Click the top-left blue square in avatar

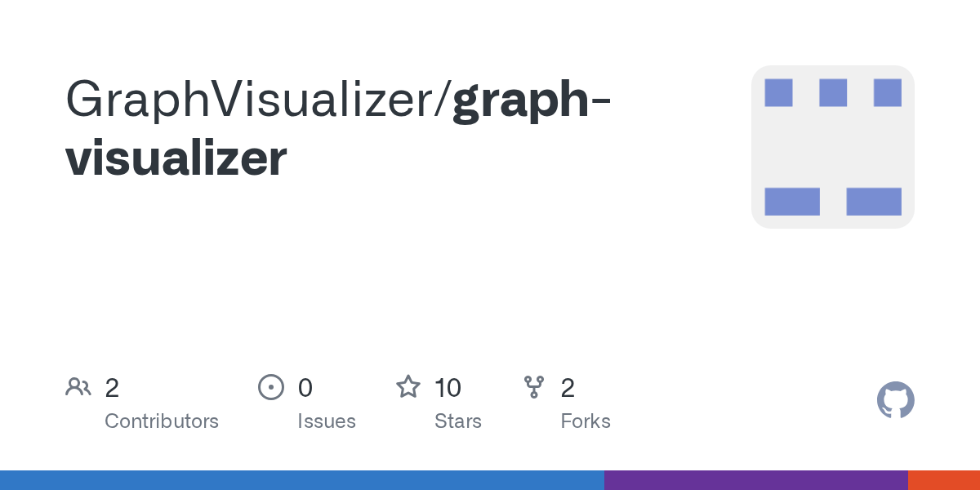tap(778, 92)
